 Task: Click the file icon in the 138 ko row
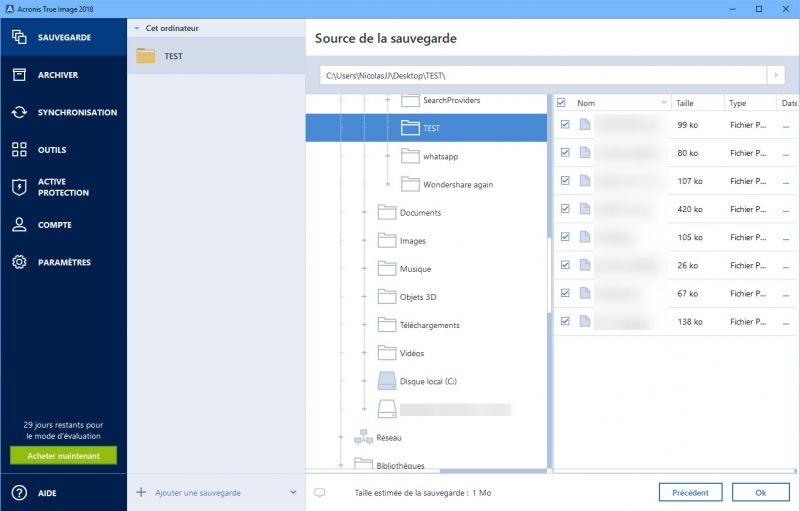coord(585,321)
